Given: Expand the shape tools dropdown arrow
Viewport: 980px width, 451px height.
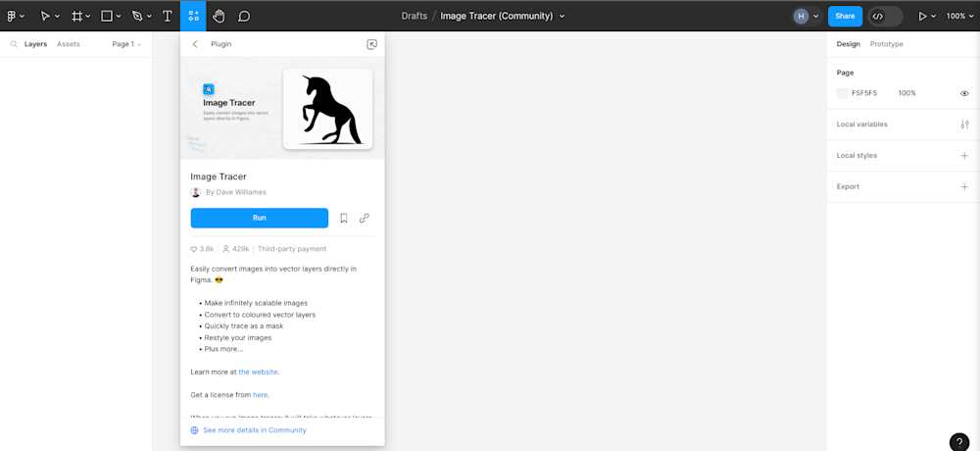Looking at the screenshot, I should [x=119, y=17].
